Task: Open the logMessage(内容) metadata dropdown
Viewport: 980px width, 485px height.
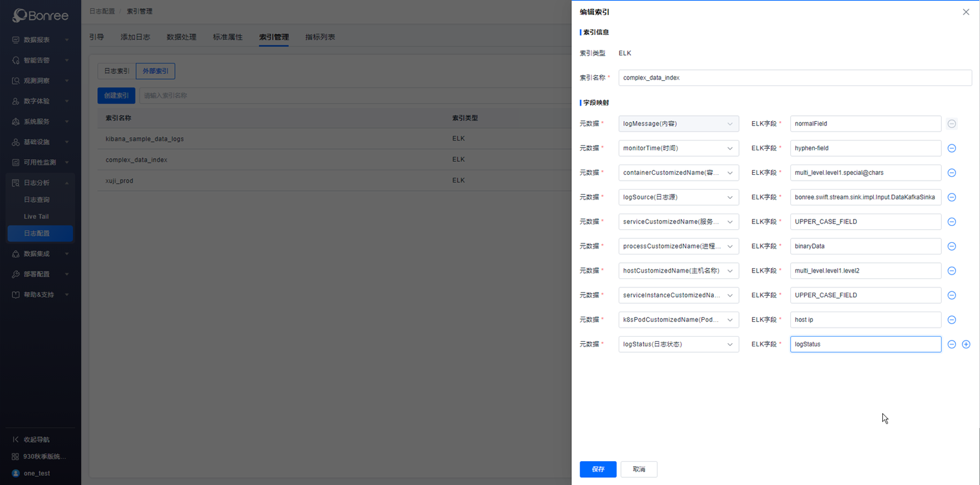Action: pos(678,124)
